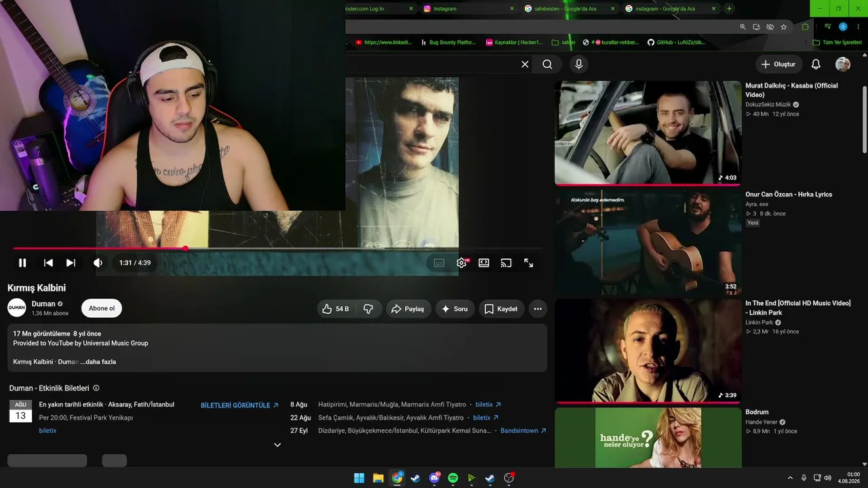Screen dimensions: 868x488
Task: Pause the playing video
Action: [x=22, y=263]
